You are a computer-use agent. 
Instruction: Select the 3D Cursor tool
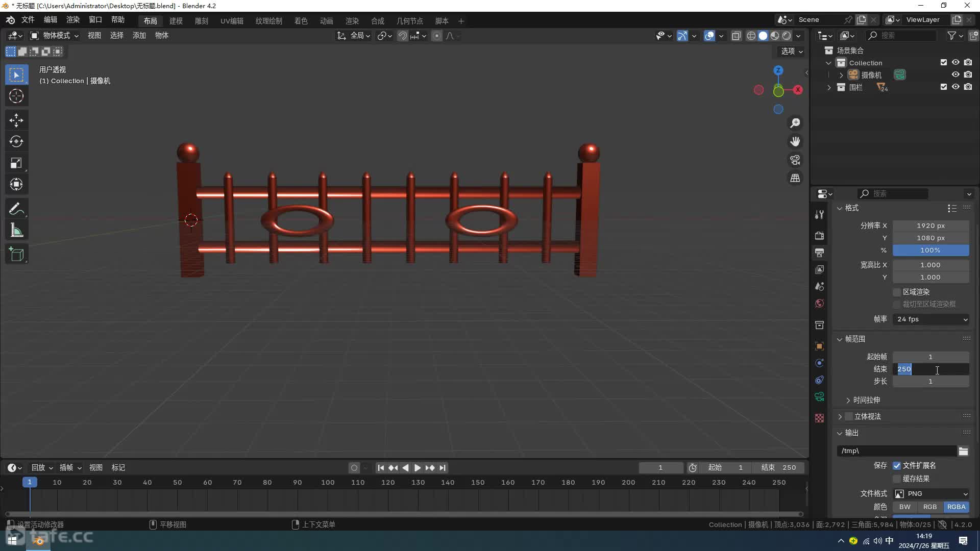coord(16,96)
